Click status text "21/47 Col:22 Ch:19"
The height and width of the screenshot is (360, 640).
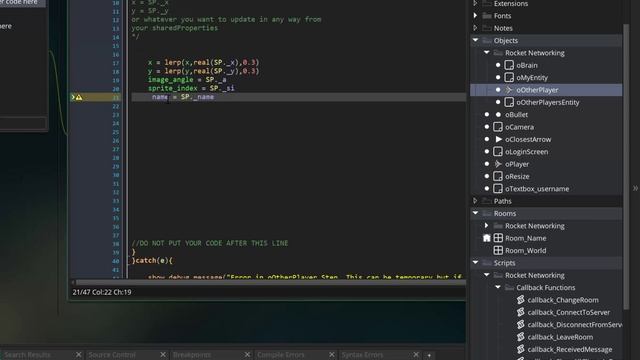(102, 292)
